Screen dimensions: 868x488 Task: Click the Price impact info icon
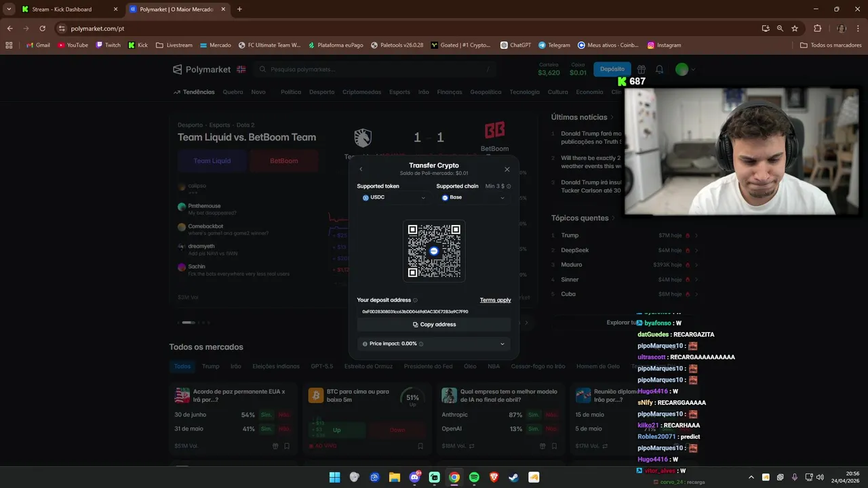coord(421,344)
